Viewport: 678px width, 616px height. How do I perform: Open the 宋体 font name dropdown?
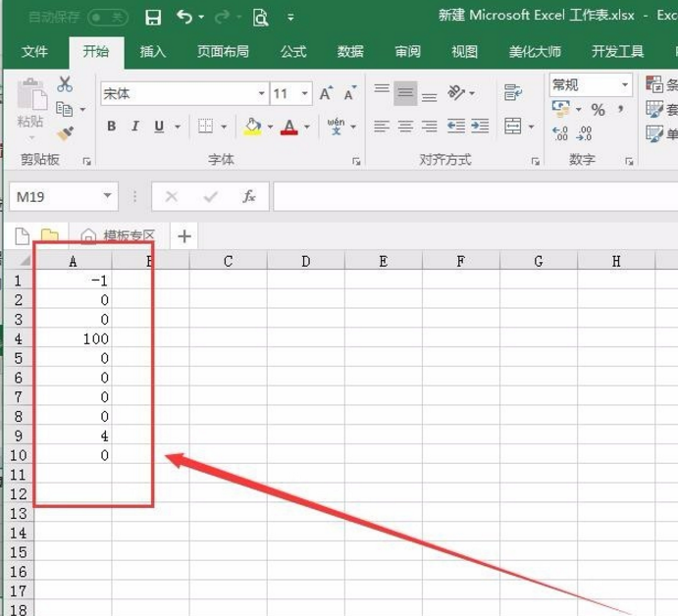(x=261, y=93)
